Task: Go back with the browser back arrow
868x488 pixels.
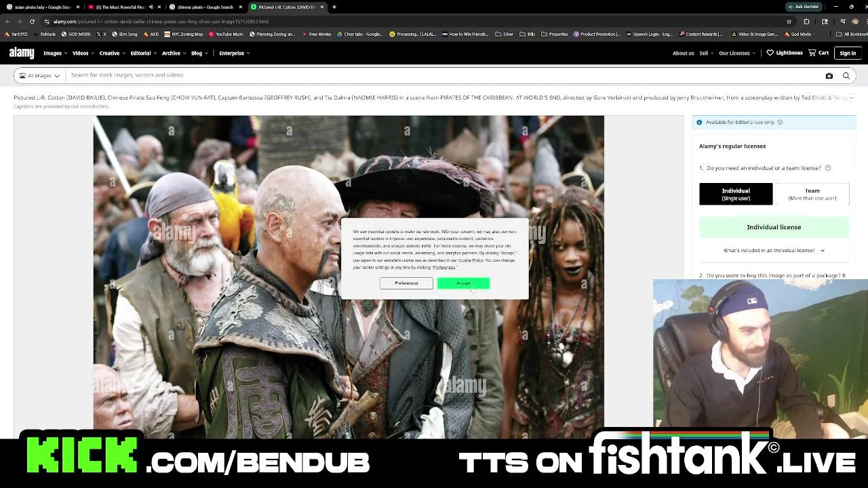Action: click(x=7, y=21)
